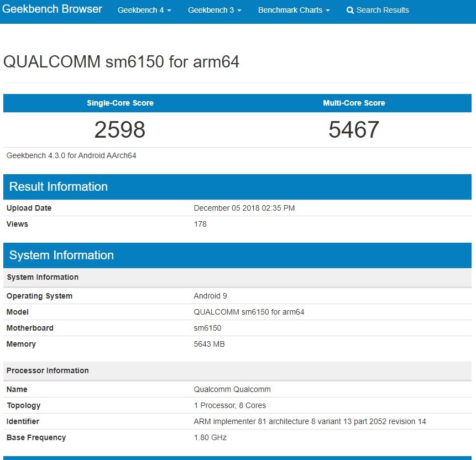Image resolution: width=476 pixels, height=460 pixels.
Task: Select the views count 178
Action: (x=200, y=224)
